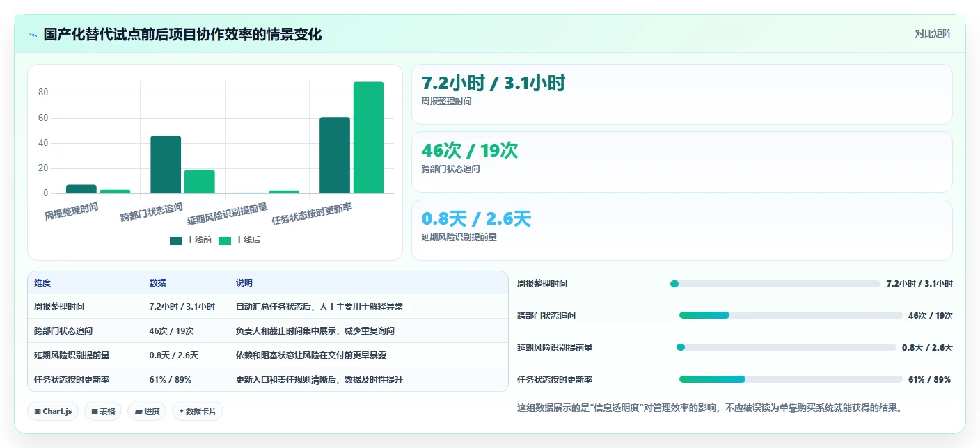Click the 周报整理时间 progress row label

[542, 284]
